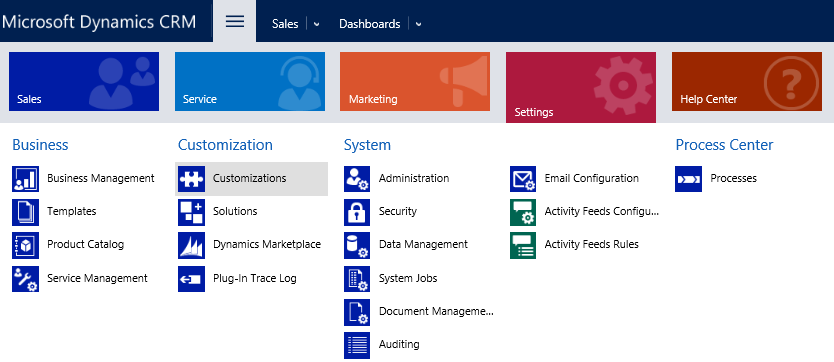Image resolution: width=834 pixels, height=362 pixels.
Task: Click the Solutions squares icon
Action: coord(191,212)
